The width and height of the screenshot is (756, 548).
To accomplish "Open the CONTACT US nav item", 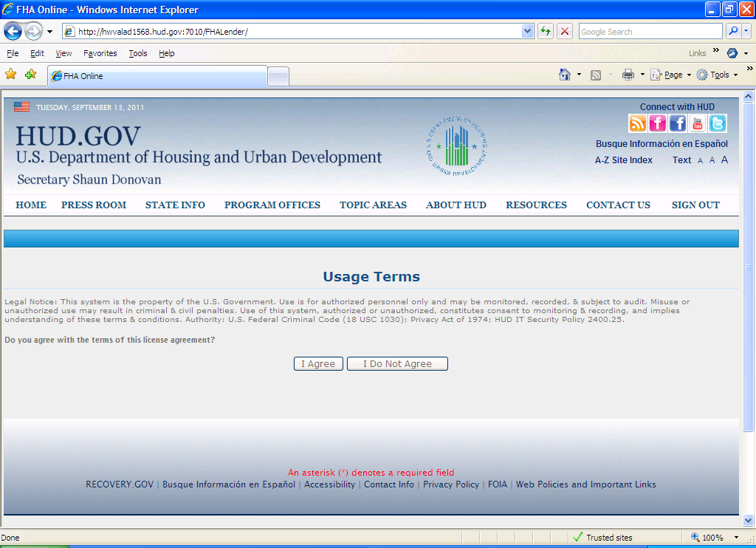I will coord(618,205).
